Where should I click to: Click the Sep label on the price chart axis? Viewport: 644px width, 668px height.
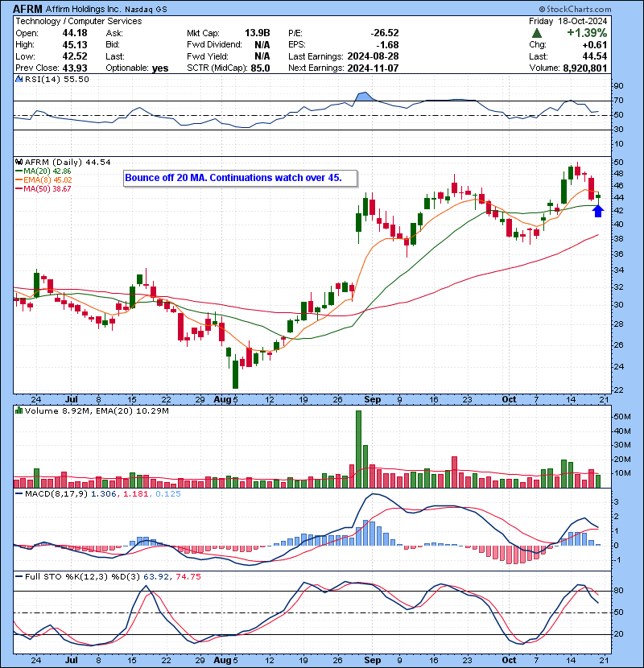click(x=373, y=400)
